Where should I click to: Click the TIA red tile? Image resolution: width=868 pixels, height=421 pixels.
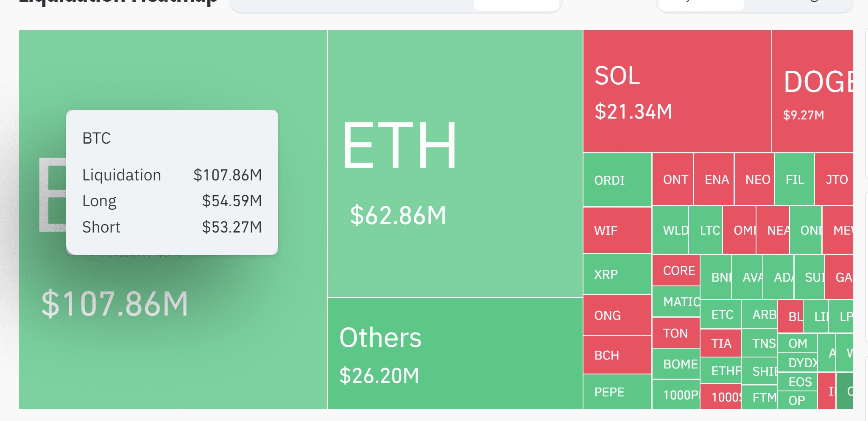[x=720, y=343]
